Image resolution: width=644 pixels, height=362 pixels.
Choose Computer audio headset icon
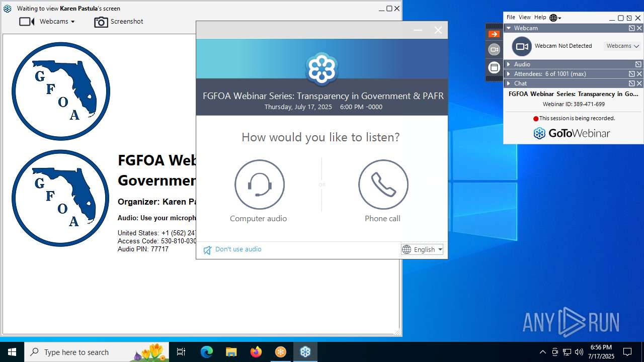click(x=260, y=185)
